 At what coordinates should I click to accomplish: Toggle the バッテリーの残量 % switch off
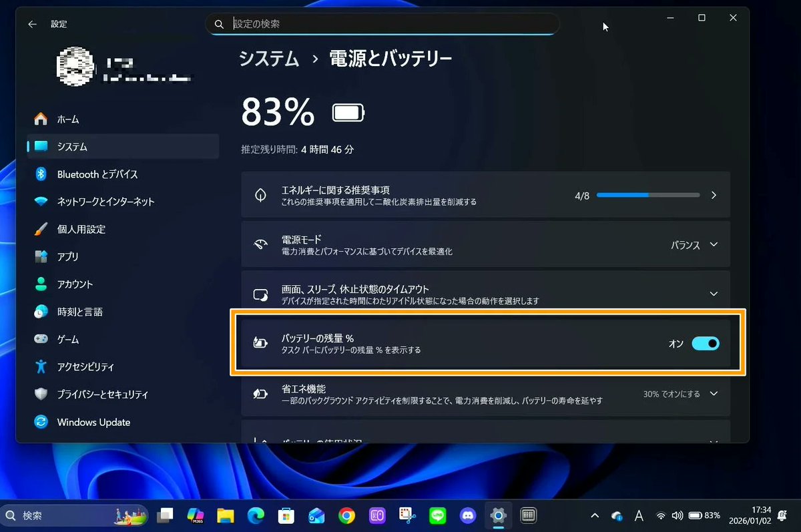[706, 343]
